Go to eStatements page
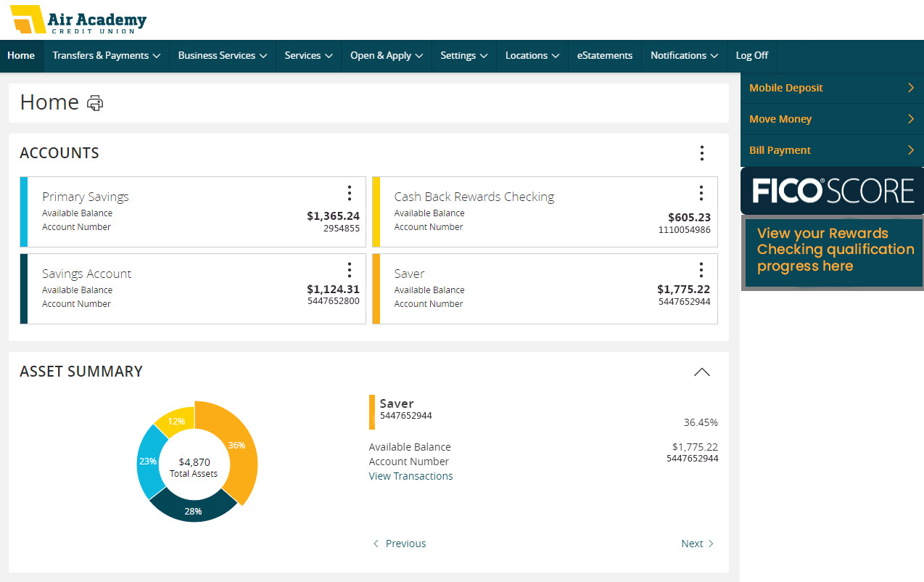924x582 pixels. click(604, 56)
